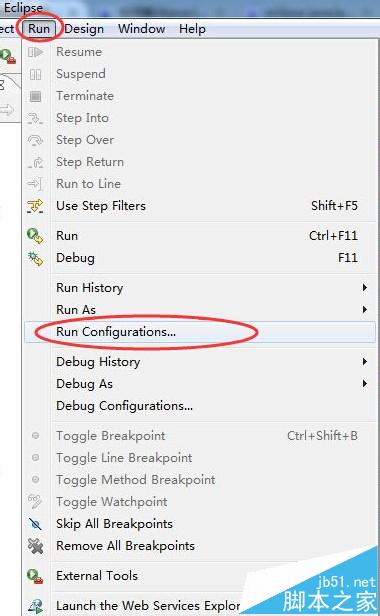Screen dimensions: 380x616
Task: Expand the Run As submenu arrow
Action: (365, 310)
